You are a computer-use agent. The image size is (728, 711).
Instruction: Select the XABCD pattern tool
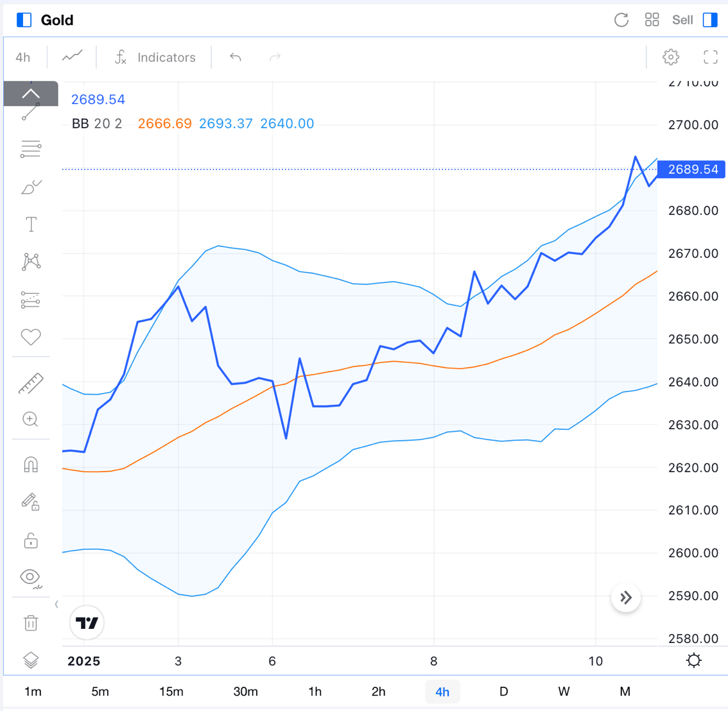(x=31, y=261)
